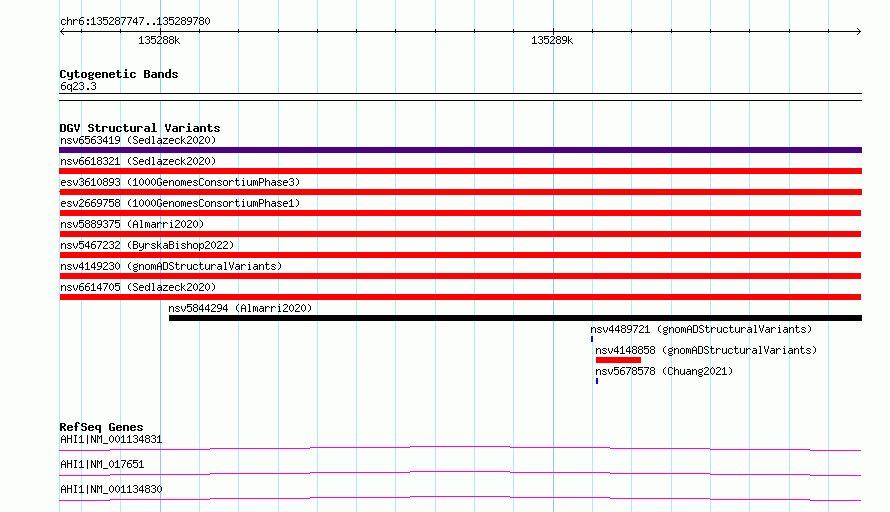Click the ruler's left arrowhead
Viewport: 890px width, 512px height.
(x=62, y=32)
